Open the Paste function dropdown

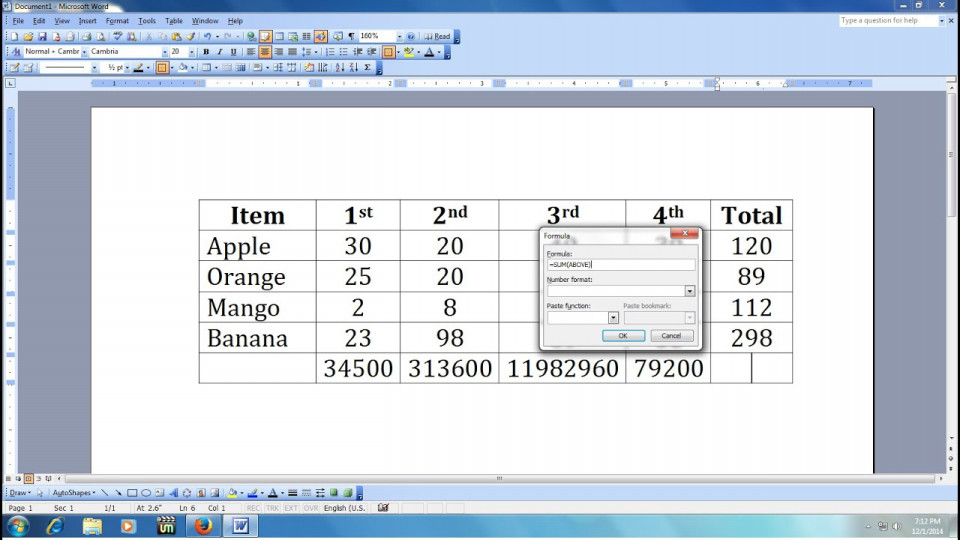click(613, 318)
